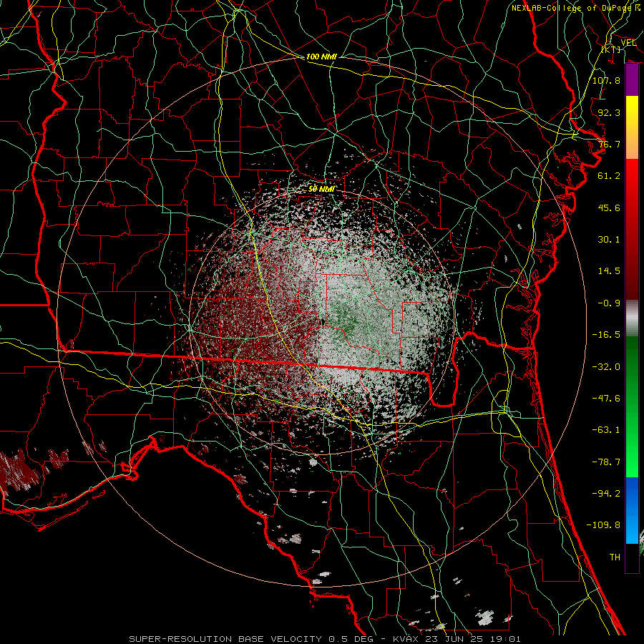The width and height of the screenshot is (644, 644).
Task: Click the 107.8 velocity scale value
Action: pos(606,80)
